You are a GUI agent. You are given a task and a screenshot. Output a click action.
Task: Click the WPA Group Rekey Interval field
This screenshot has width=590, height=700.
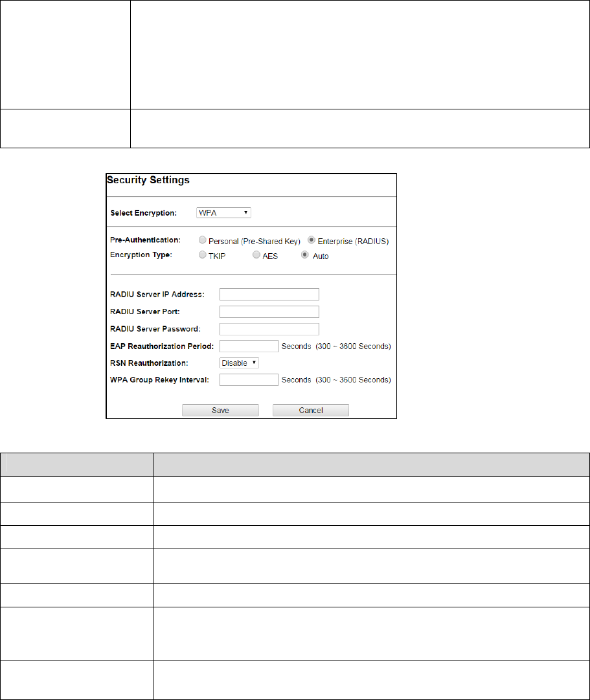pos(249,380)
